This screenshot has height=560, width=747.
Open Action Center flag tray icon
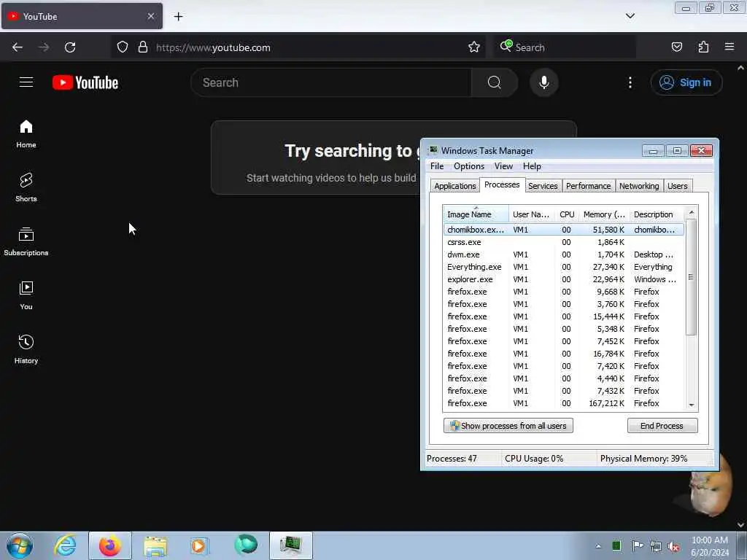click(637, 546)
